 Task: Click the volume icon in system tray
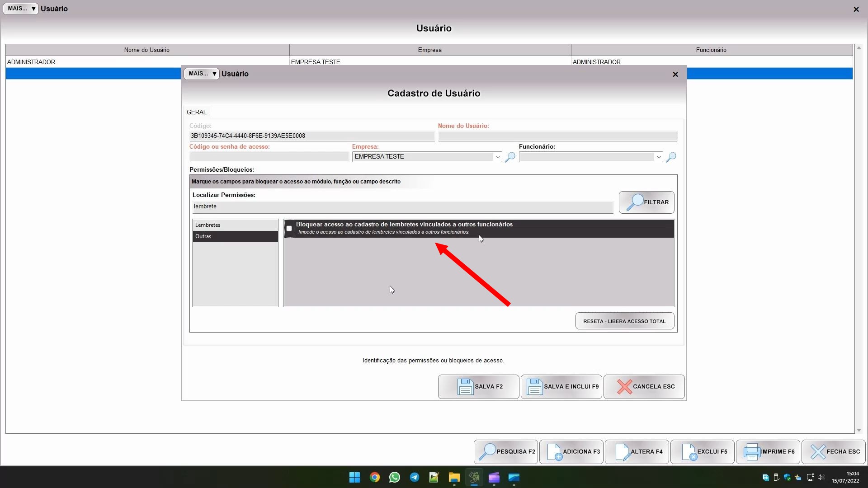tap(821, 477)
